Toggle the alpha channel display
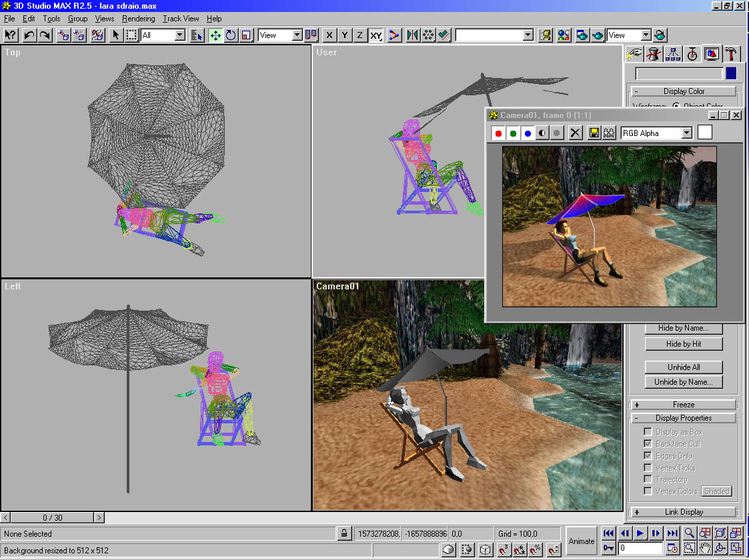Image resolution: width=749 pixels, height=560 pixels. click(x=542, y=133)
